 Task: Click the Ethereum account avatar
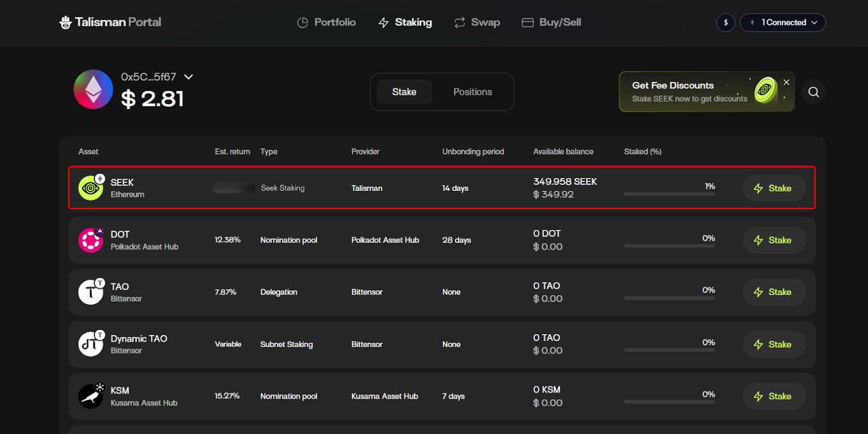[93, 90]
